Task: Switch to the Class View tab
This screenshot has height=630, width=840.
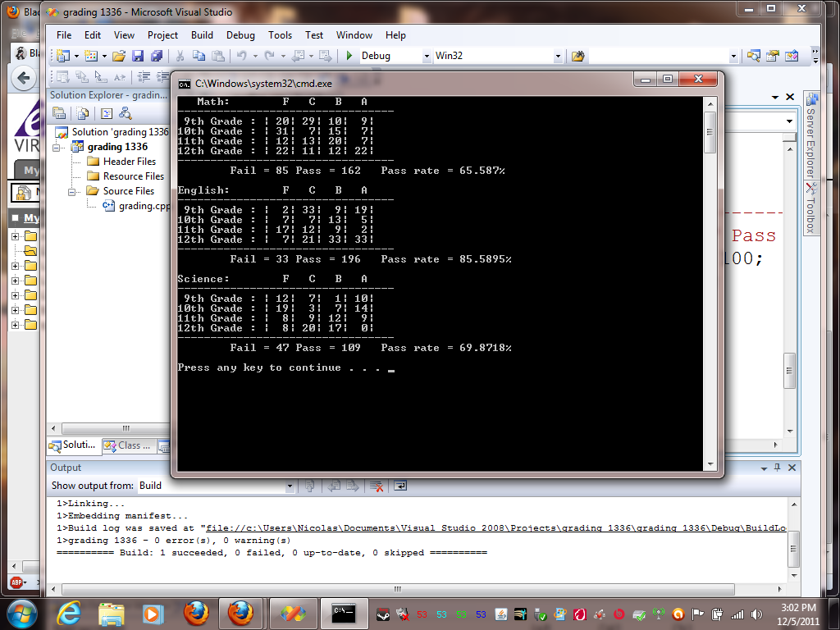Action: pos(127,446)
